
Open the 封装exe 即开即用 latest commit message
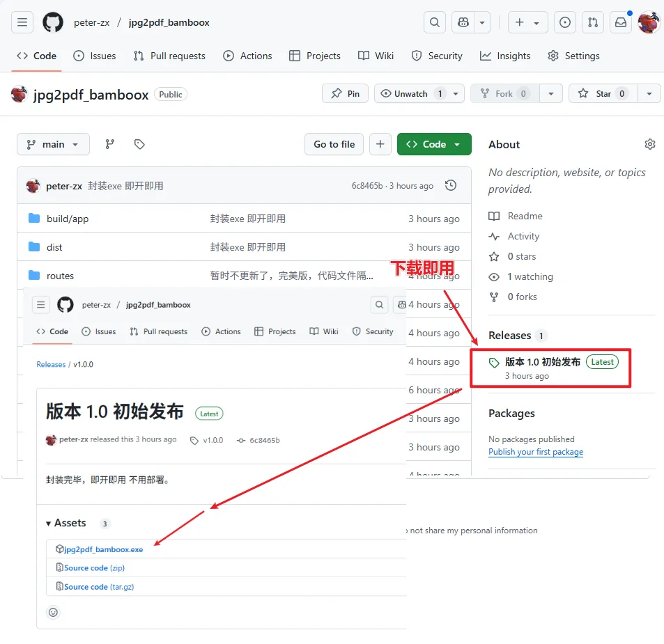[x=125, y=186]
